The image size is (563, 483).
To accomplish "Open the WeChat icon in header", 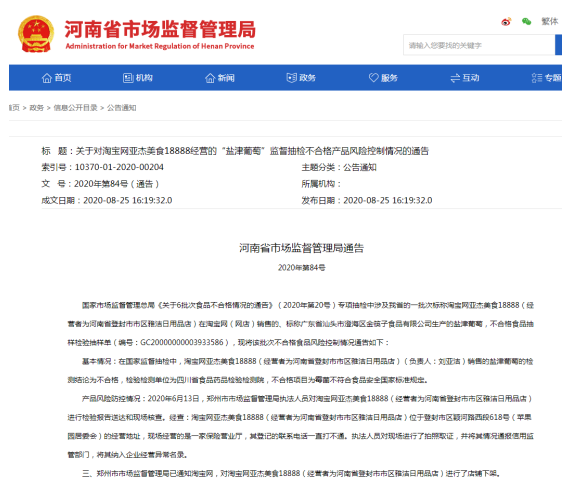I will coord(526,22).
